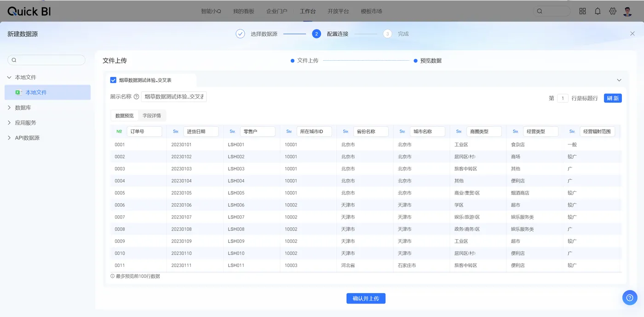Edit the 订单号 column name field
Screen dimensions: 644x317
tap(144, 132)
